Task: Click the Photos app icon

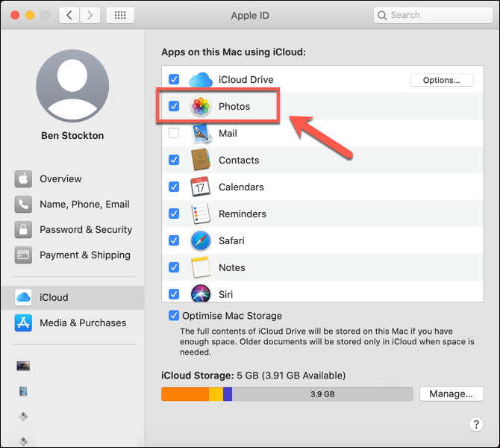Action: click(201, 106)
